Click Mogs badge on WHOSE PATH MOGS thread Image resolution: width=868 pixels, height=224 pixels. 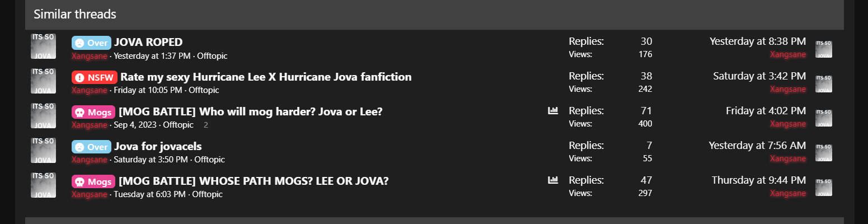pos(93,181)
